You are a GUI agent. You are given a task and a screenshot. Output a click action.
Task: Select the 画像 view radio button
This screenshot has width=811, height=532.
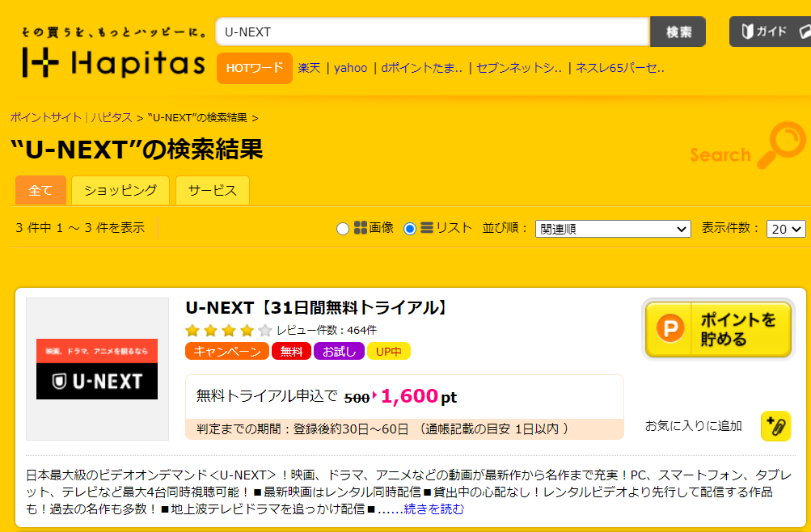(x=342, y=229)
